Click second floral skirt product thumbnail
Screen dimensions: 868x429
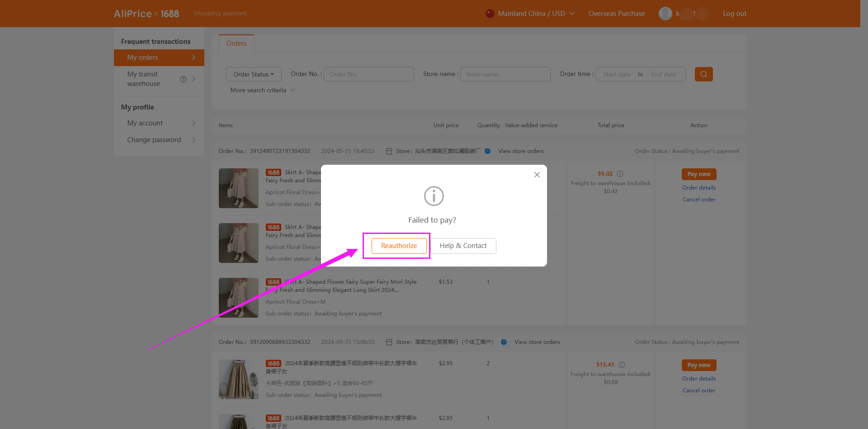click(x=239, y=243)
